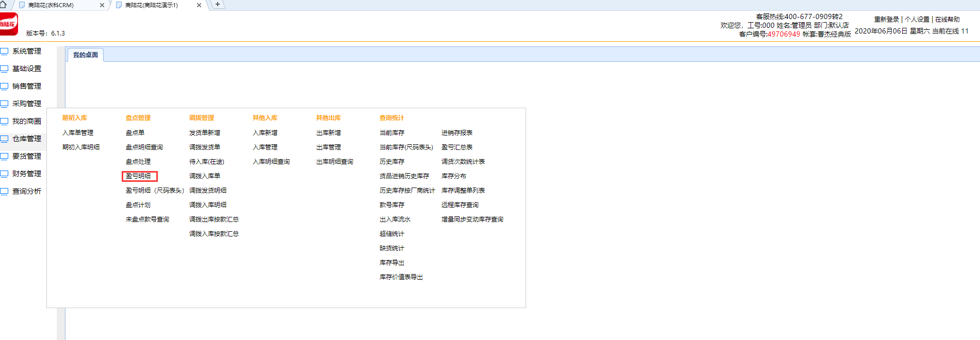Viewport: 980px width, 340px height.
Task: Open 当前库存 under 查询统计
Action: coord(392,133)
